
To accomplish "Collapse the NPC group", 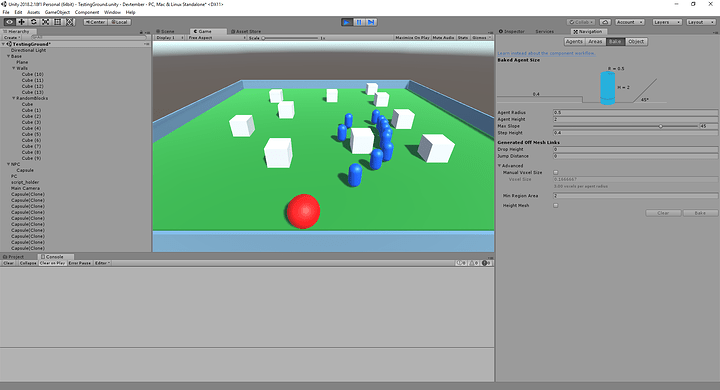I will [x=8, y=164].
